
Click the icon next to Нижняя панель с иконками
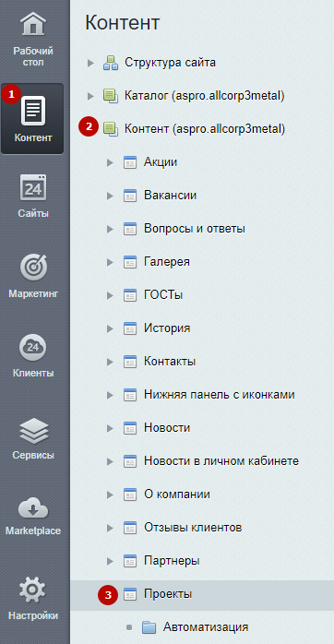pyautogui.click(x=130, y=395)
